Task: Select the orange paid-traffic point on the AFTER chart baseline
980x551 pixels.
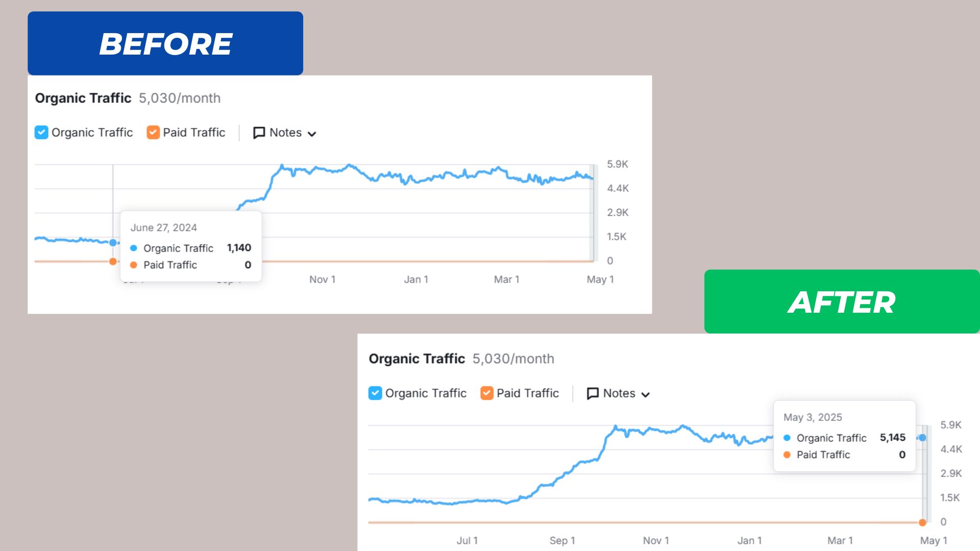Action: pos(922,522)
